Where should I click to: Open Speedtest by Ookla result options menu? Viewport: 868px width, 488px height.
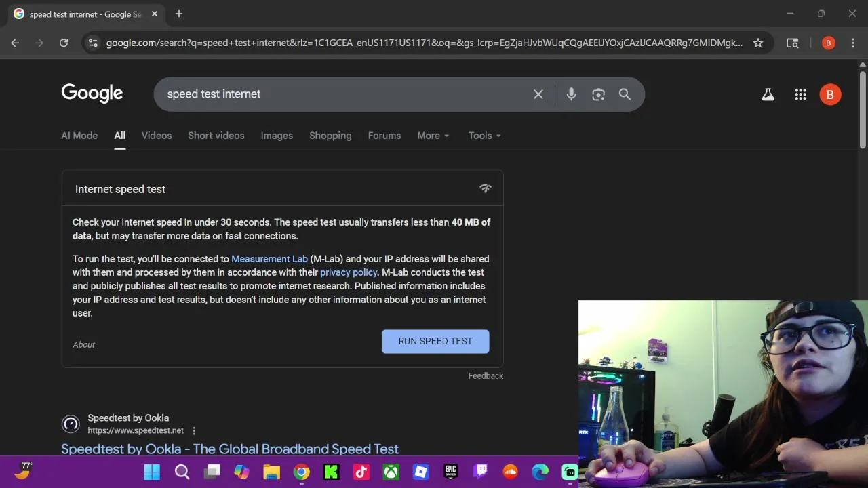coord(194,430)
